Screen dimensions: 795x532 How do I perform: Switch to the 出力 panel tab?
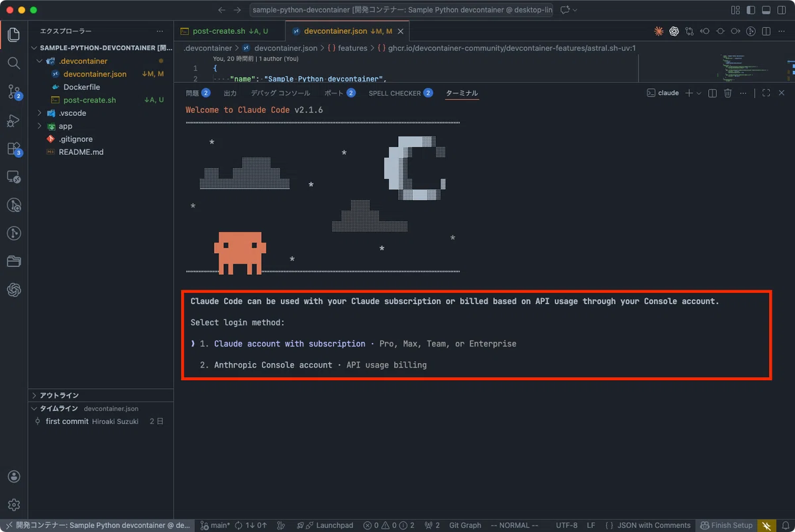click(230, 93)
